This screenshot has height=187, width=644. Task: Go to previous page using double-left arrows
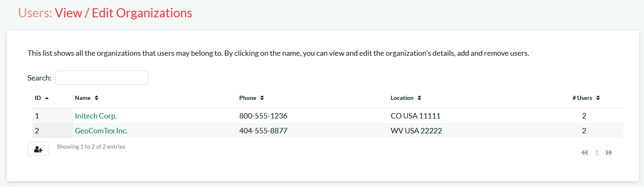coord(584,153)
